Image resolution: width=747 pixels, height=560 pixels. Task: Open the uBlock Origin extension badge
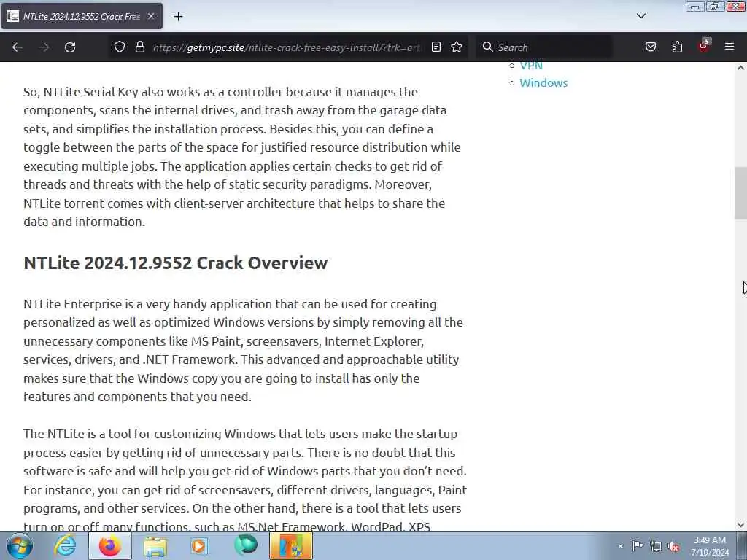click(704, 46)
